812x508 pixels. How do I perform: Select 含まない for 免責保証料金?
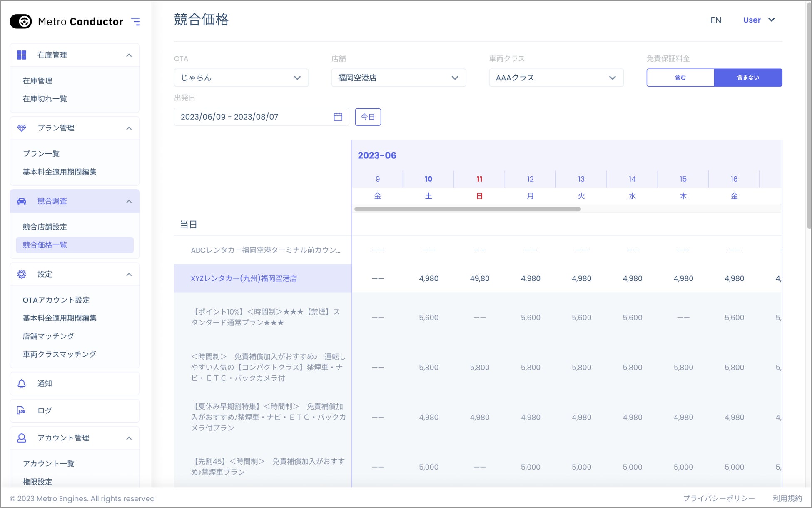coord(748,78)
